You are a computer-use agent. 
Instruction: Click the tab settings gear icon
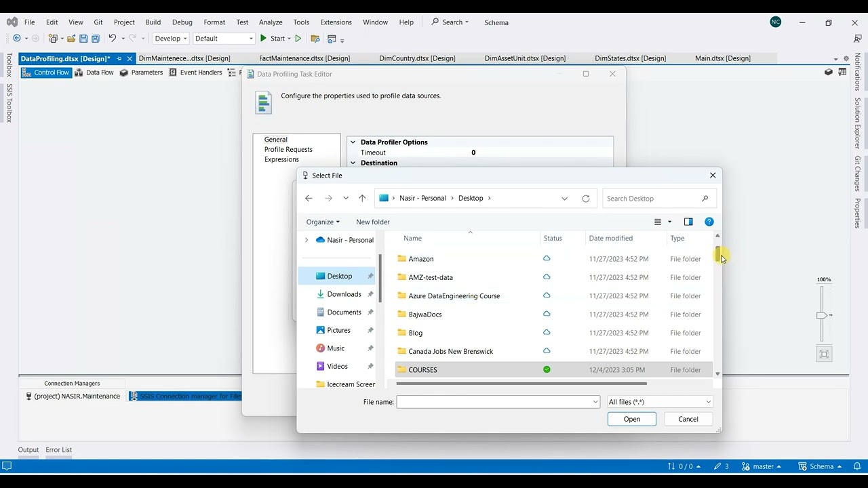pyautogui.click(x=846, y=59)
